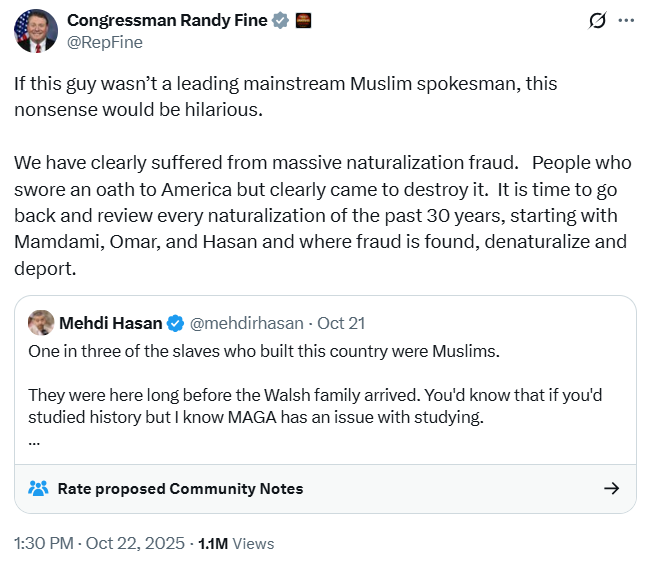Click the Community Notes people icon
The height and width of the screenshot is (562, 650).
[x=39, y=489]
